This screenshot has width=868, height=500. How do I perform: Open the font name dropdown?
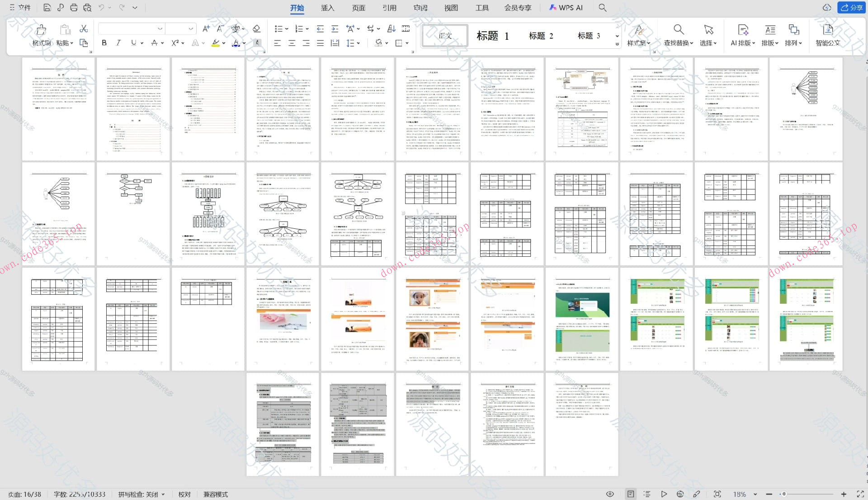[x=160, y=29]
